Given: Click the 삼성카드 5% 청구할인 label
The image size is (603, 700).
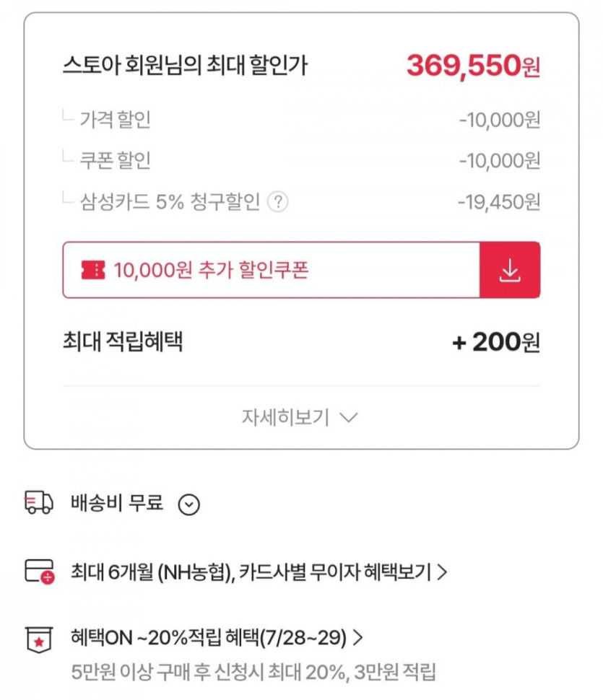Looking at the screenshot, I should (169, 203).
